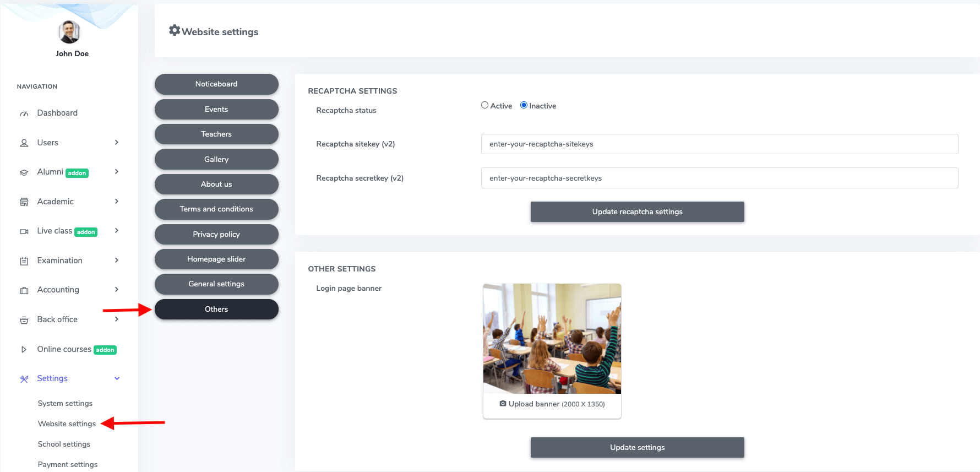
Task: Click the Live class camera icon
Action: pyautogui.click(x=24, y=231)
